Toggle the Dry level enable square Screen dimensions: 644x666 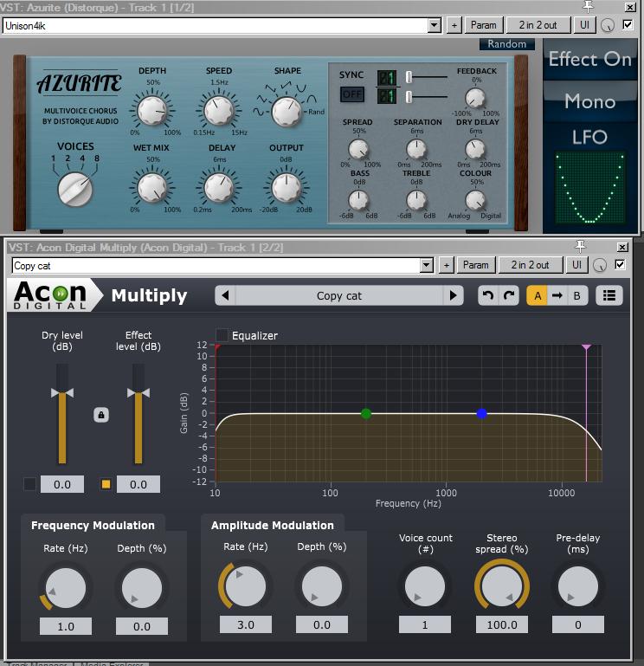(x=29, y=484)
